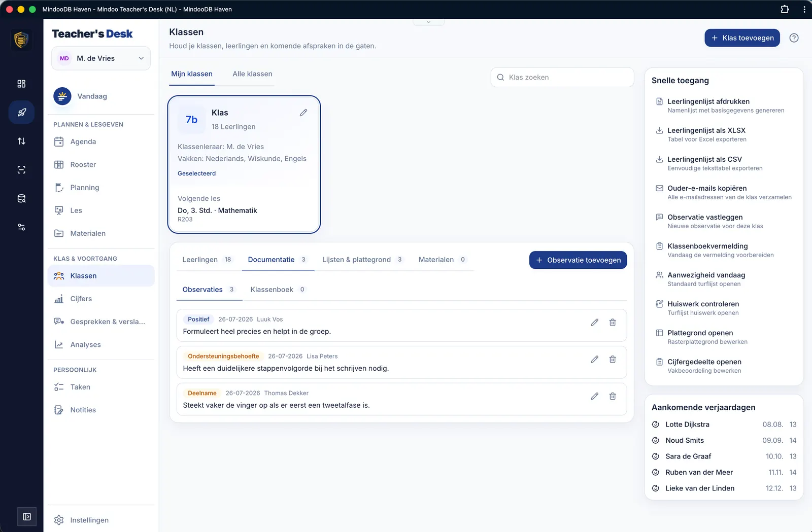
Task: Collapse sidebar with the panel toggle icon
Action: pos(27,517)
